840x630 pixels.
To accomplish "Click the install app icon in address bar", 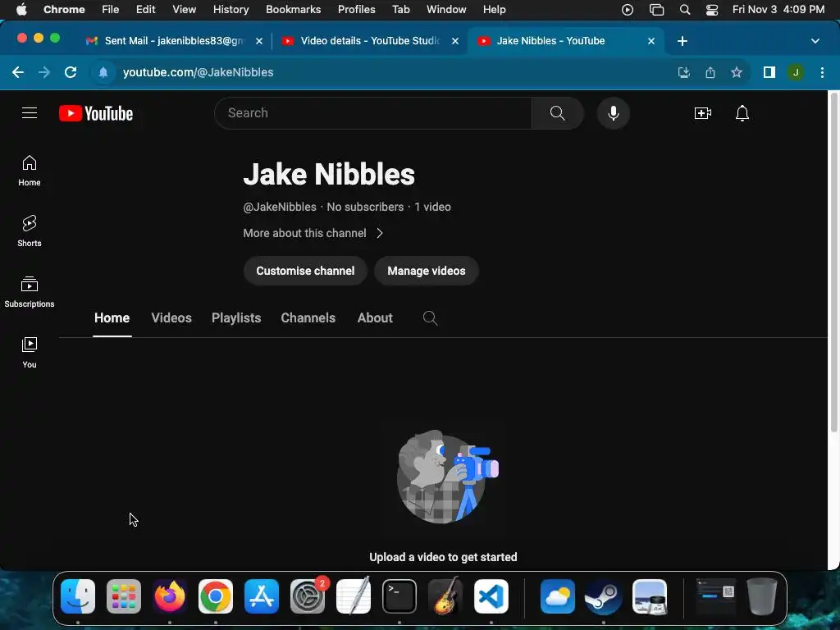I will tap(684, 72).
